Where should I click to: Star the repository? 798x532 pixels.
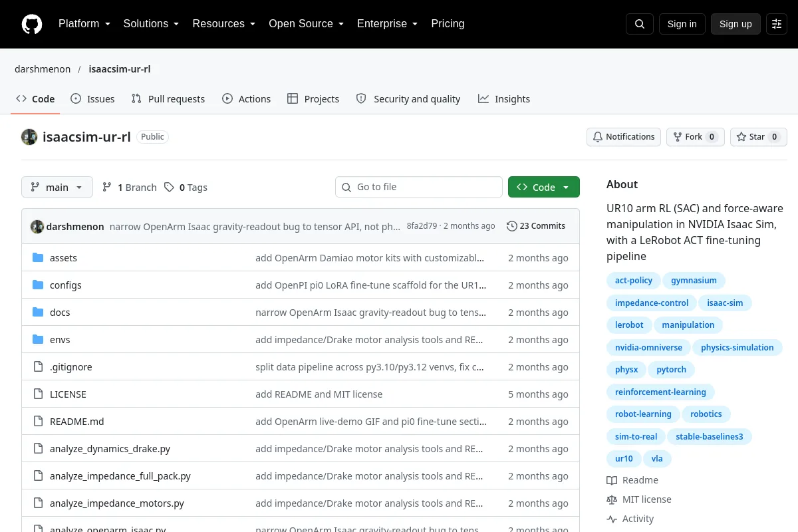click(x=759, y=137)
